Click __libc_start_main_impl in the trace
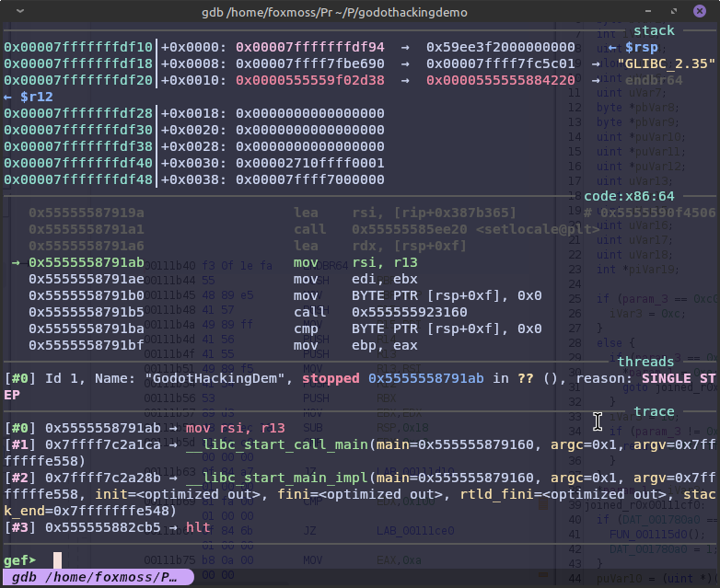Image resolution: width=720 pixels, height=588 pixels. pyautogui.click(x=277, y=478)
